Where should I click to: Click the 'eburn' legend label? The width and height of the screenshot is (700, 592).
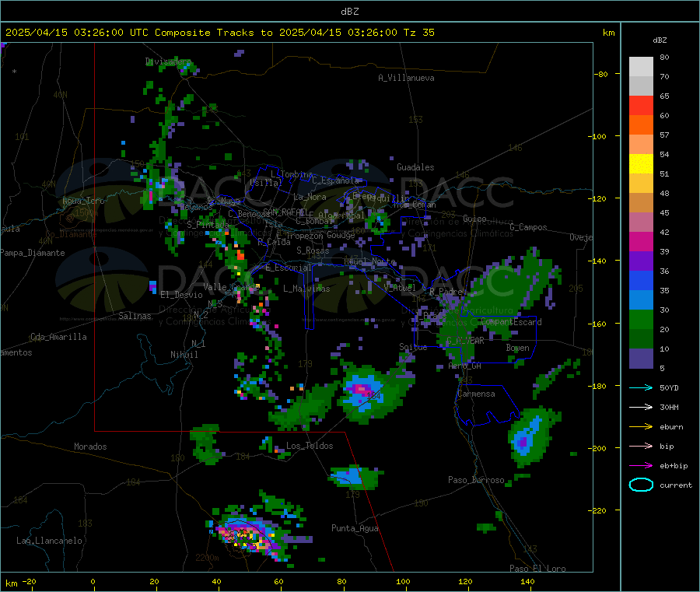point(671,427)
